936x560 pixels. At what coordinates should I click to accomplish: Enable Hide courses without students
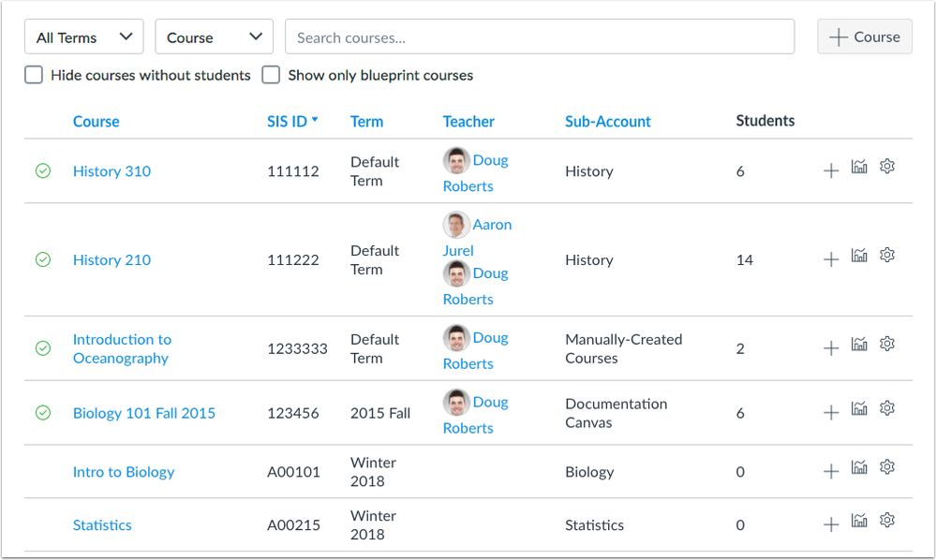(34, 74)
